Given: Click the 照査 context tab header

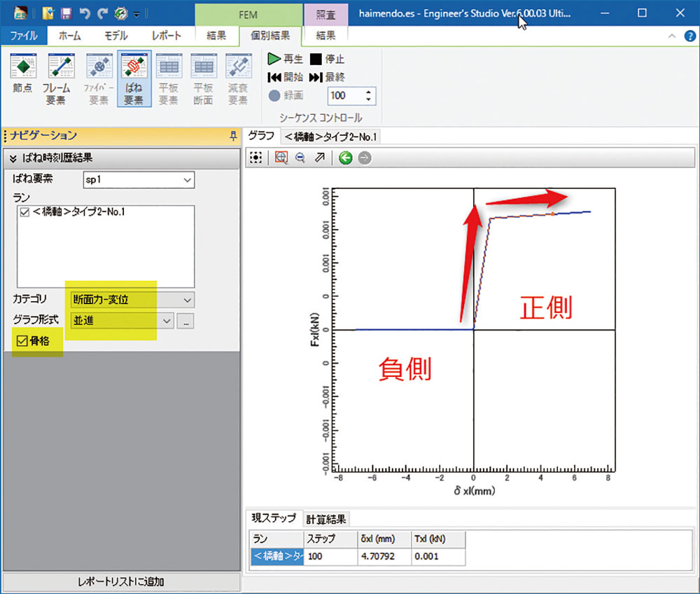Looking at the screenshot, I should tap(326, 15).
